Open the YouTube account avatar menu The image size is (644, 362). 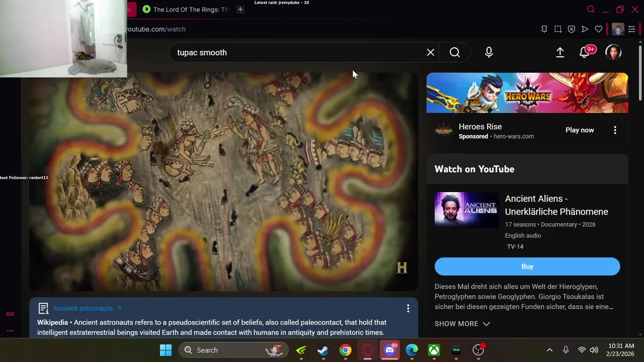coord(613,52)
